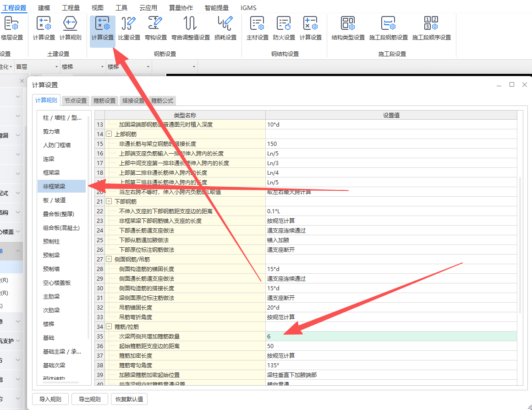Select 计算规则 tab in dialog
The image size is (532, 410).
point(46,100)
